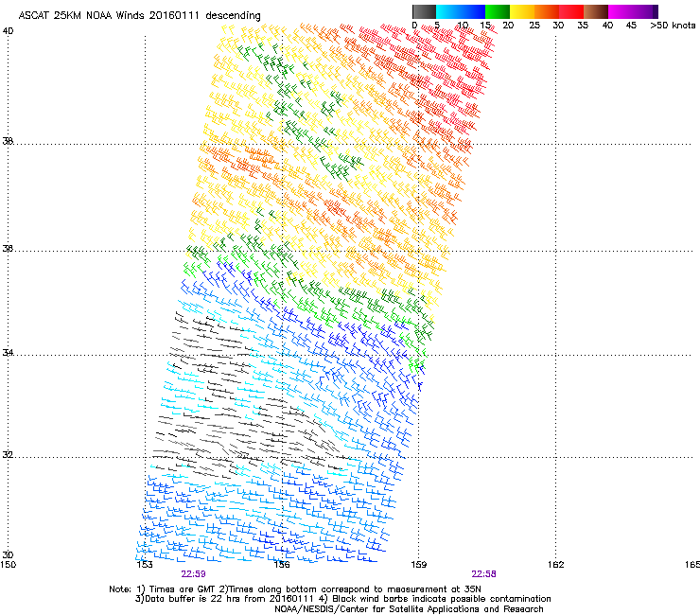The image size is (700, 615).
Task: Click the word 'descending' in the title
Action: [x=233, y=16]
